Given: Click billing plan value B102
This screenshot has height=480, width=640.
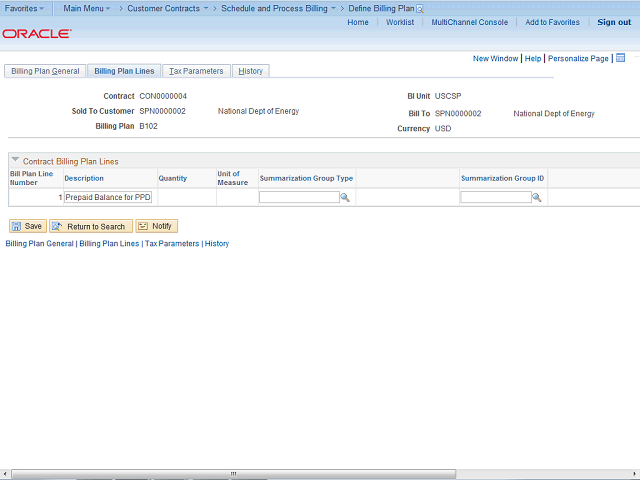Looking at the screenshot, I should click(x=149, y=126).
